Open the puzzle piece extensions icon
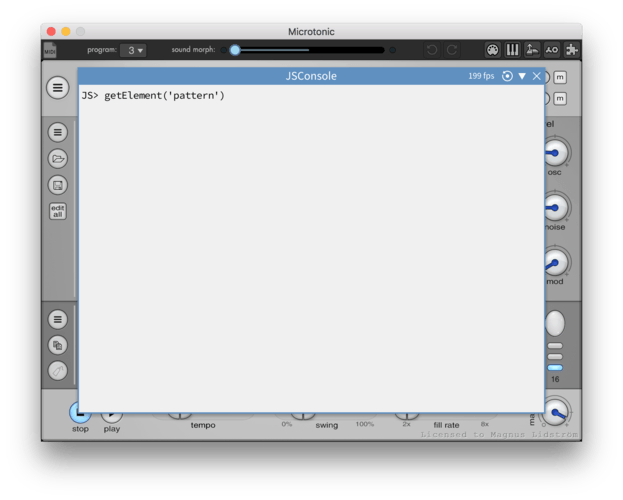Viewport: 623px width, 500px height. pos(571,50)
